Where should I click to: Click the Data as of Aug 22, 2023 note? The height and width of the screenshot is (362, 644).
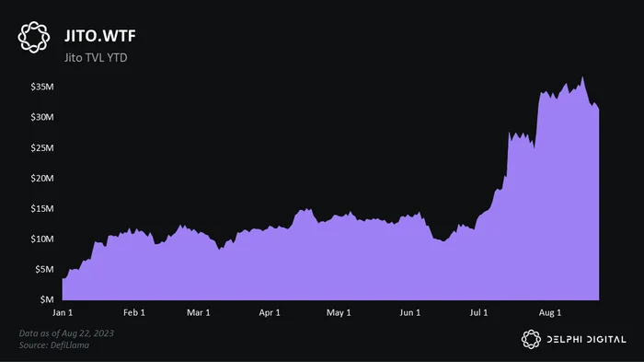pyautogui.click(x=66, y=333)
